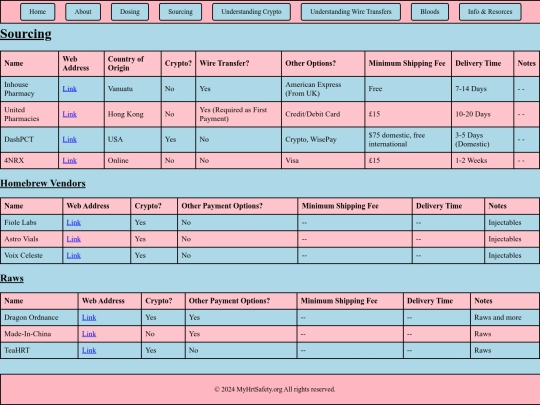Click the Visa payment cell
540x405 pixels.
click(323, 160)
